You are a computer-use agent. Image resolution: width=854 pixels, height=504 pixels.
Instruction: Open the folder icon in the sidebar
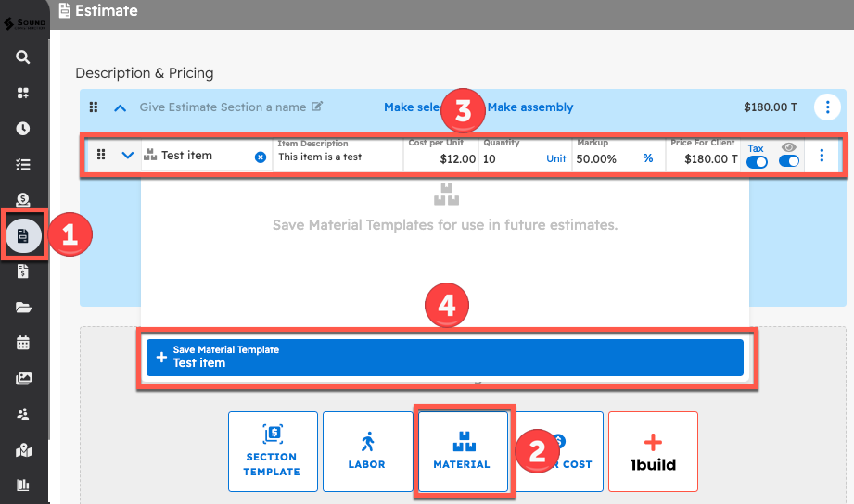click(x=23, y=308)
